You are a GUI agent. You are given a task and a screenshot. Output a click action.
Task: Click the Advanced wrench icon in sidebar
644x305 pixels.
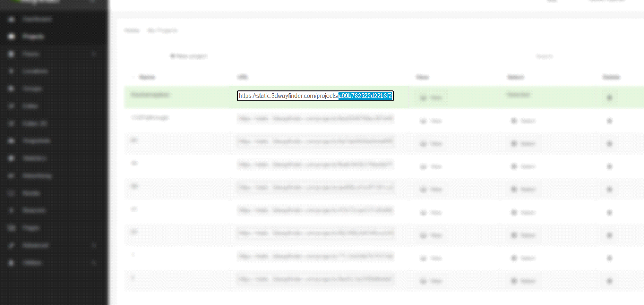click(11, 245)
